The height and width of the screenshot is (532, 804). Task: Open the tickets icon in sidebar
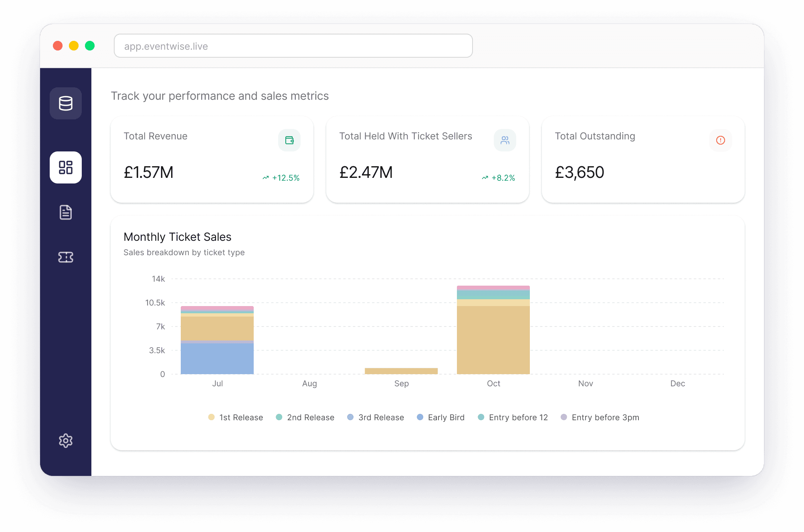click(x=66, y=257)
